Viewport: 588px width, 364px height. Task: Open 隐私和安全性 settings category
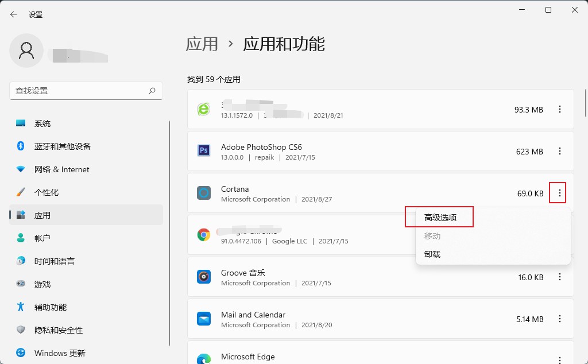pyautogui.click(x=86, y=330)
